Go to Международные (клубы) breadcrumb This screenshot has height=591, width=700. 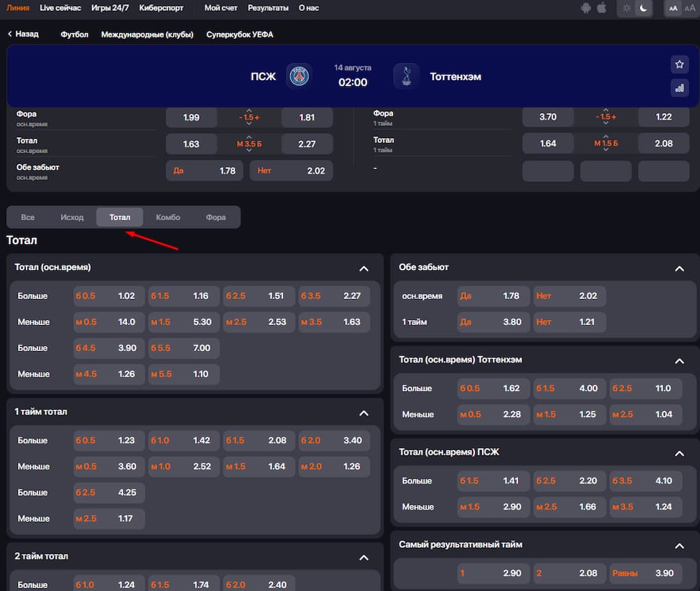tap(148, 34)
